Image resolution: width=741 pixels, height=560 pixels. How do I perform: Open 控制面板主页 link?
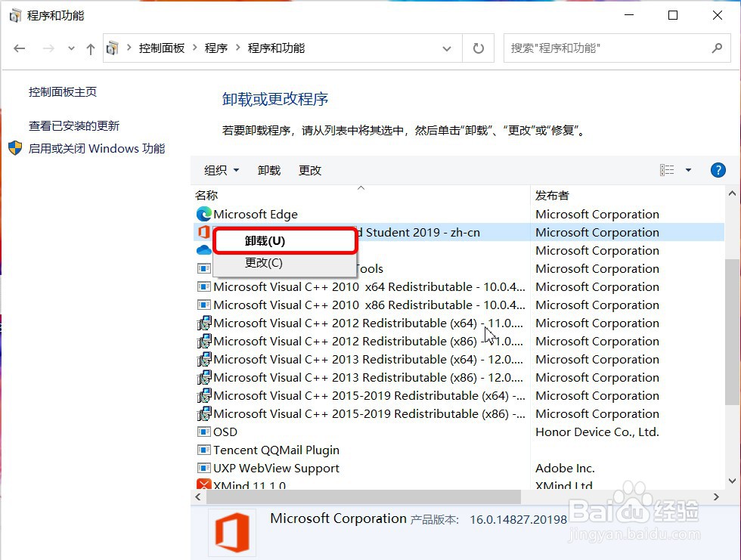coord(62,92)
